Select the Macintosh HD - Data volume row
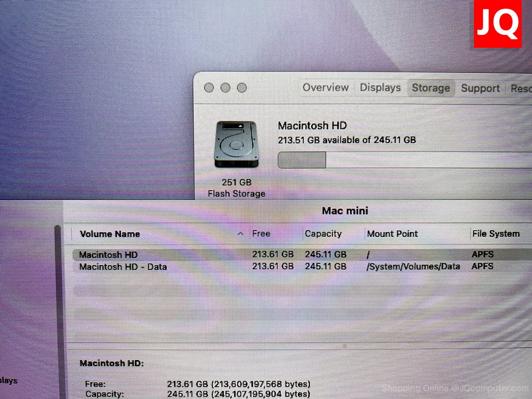Viewport: 532px width, 399px height. pos(302,266)
